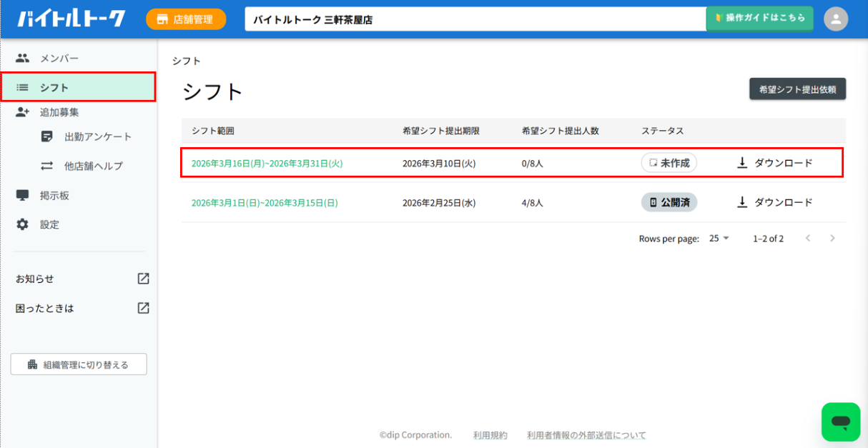Viewport: 868px width, 448px height.
Task: Open 利用規約 footer link
Action: click(490, 434)
